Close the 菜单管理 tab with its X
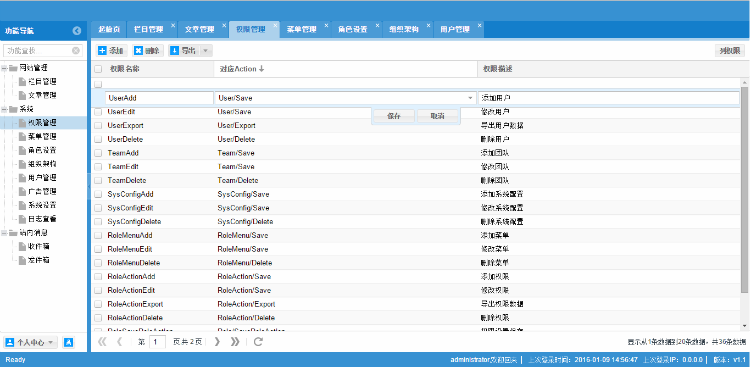The image size is (750, 367). [326, 25]
